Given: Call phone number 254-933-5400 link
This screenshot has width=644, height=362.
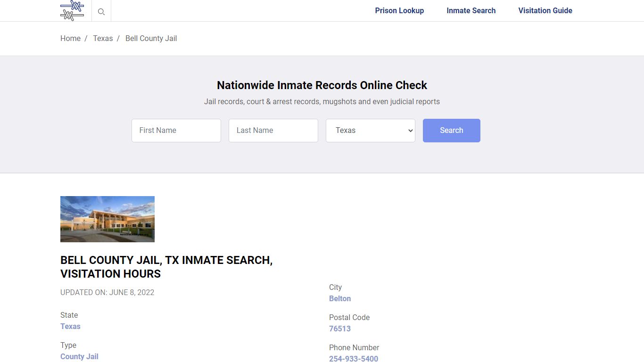Looking at the screenshot, I should pos(354,359).
